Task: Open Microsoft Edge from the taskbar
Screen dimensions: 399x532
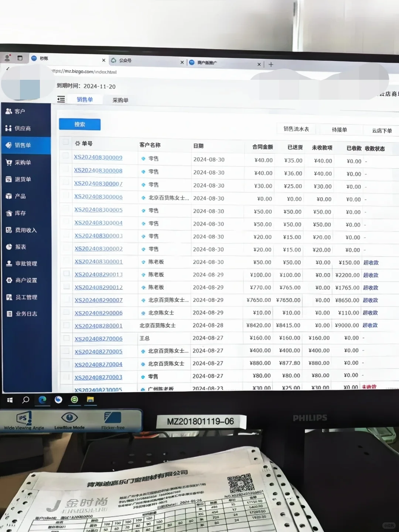Action: click(x=42, y=399)
